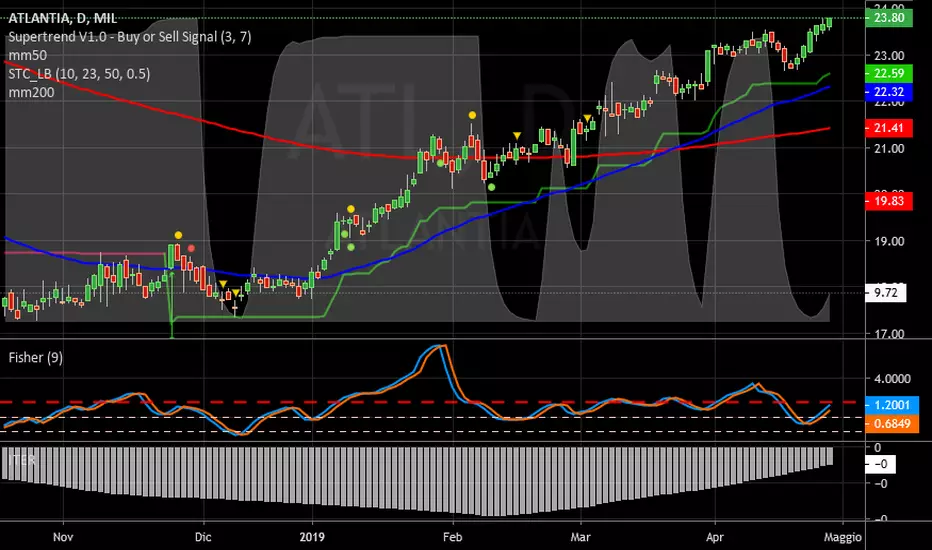This screenshot has width=932, height=550.
Task: Click the green 23.80 price tag
Action: [x=889, y=18]
